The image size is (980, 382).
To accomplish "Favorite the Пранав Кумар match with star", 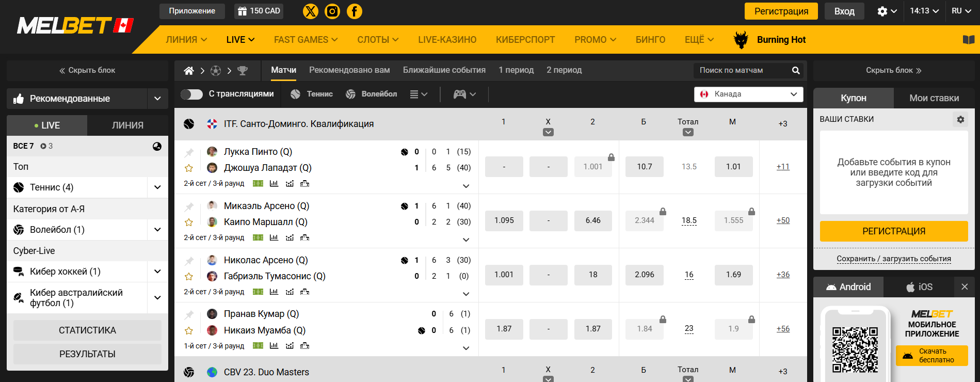I will [189, 330].
